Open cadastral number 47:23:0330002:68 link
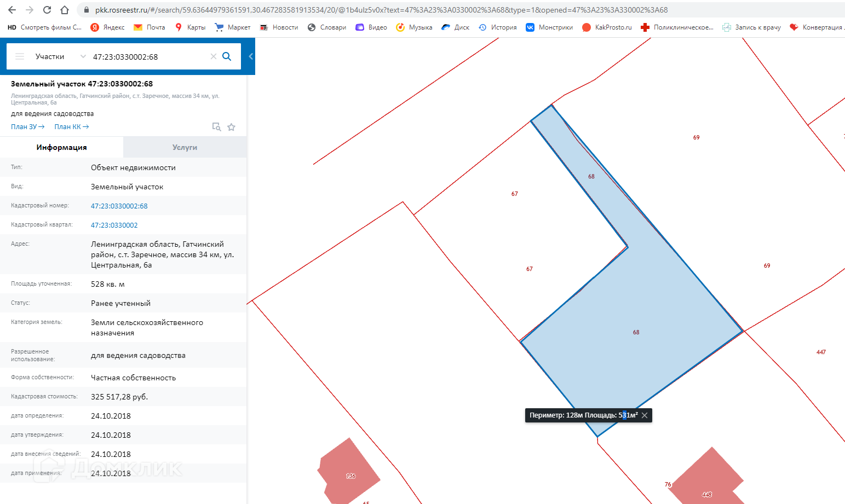 click(x=119, y=206)
